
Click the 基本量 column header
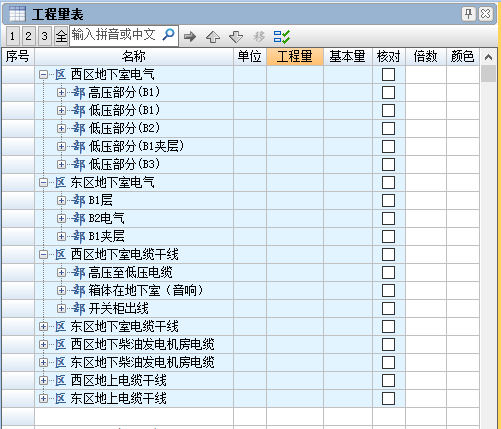[348, 56]
